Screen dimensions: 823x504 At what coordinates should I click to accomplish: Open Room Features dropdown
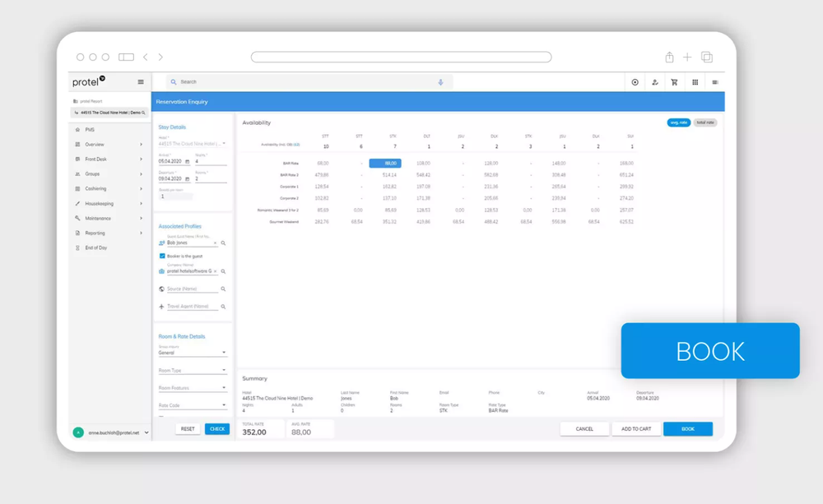[x=192, y=388]
